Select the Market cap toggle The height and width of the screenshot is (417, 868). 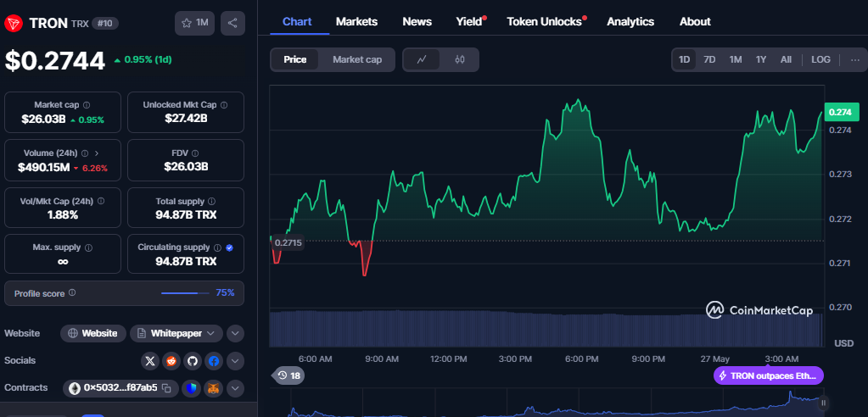(357, 59)
